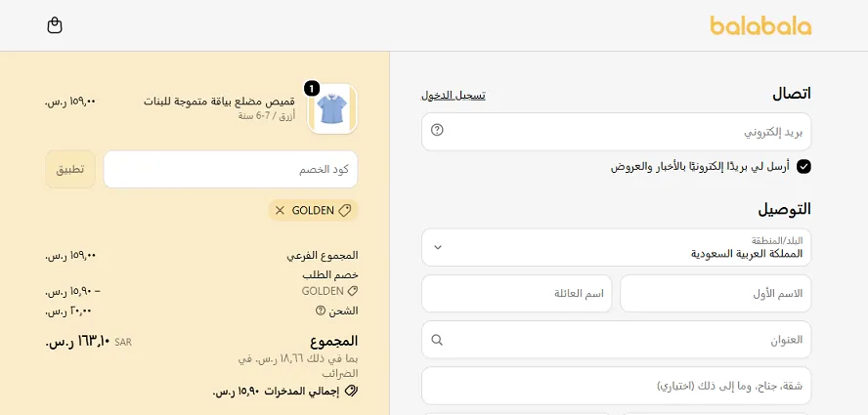This screenshot has height=415, width=868.
Task: Focus the بريد إلكتروني email input field
Action: tap(616, 132)
